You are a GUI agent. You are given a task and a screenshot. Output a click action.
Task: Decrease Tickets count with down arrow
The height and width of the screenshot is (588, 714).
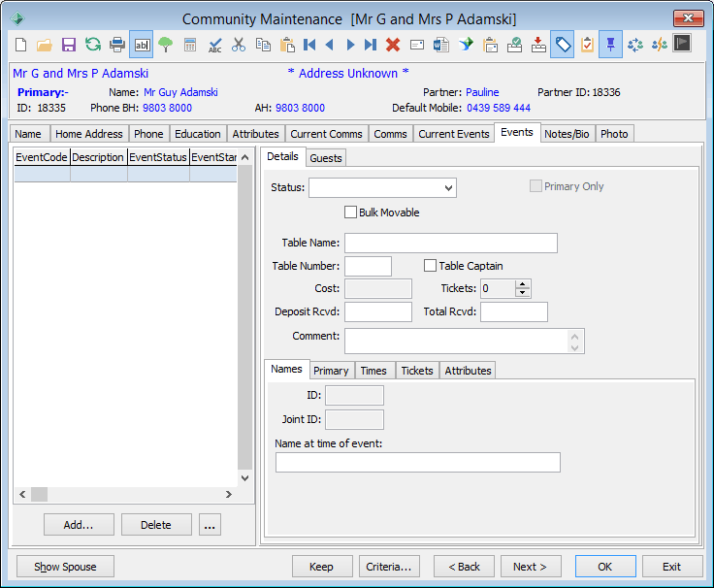pyautogui.click(x=522, y=292)
